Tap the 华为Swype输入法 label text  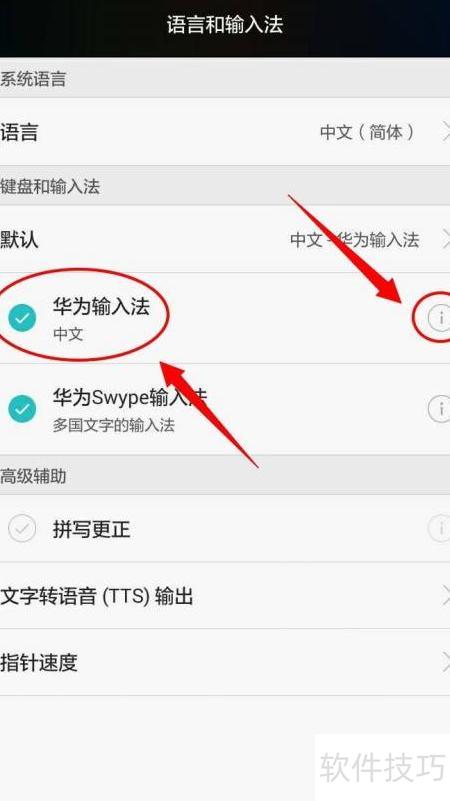(x=130, y=398)
